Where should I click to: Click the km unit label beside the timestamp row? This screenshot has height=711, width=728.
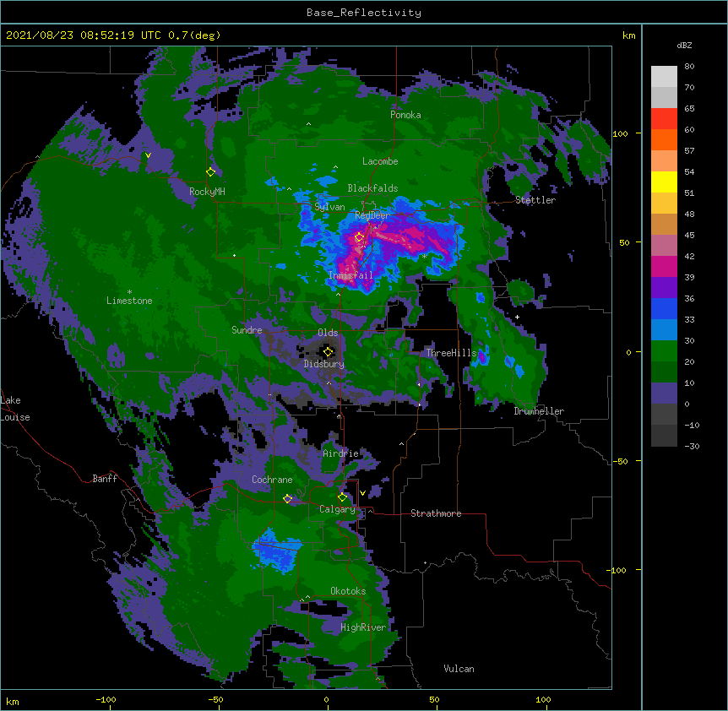[x=629, y=35]
